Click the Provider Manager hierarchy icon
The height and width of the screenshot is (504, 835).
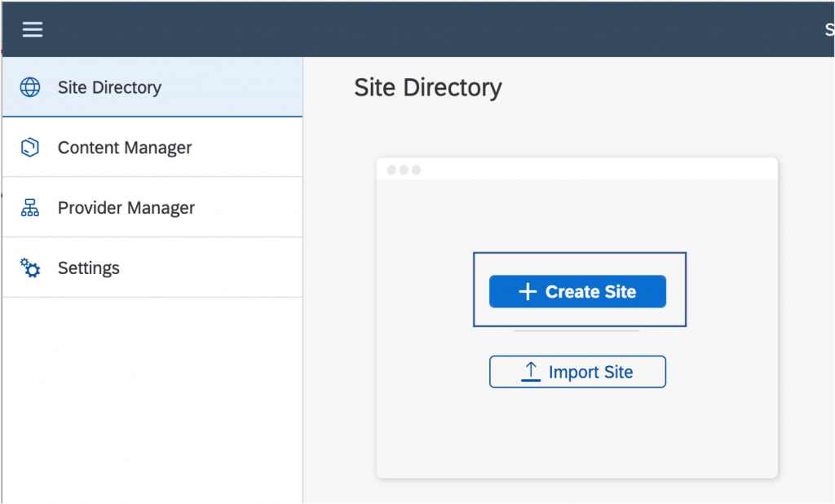point(30,207)
